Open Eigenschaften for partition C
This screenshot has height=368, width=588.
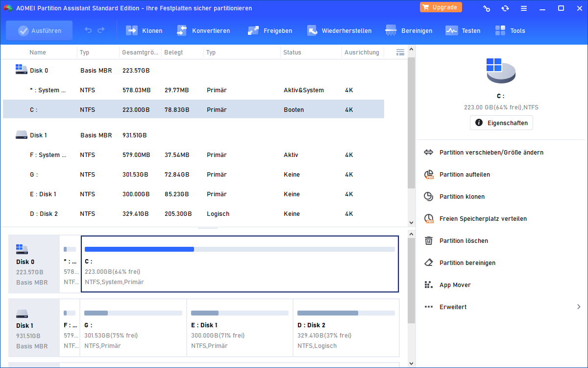pos(501,123)
